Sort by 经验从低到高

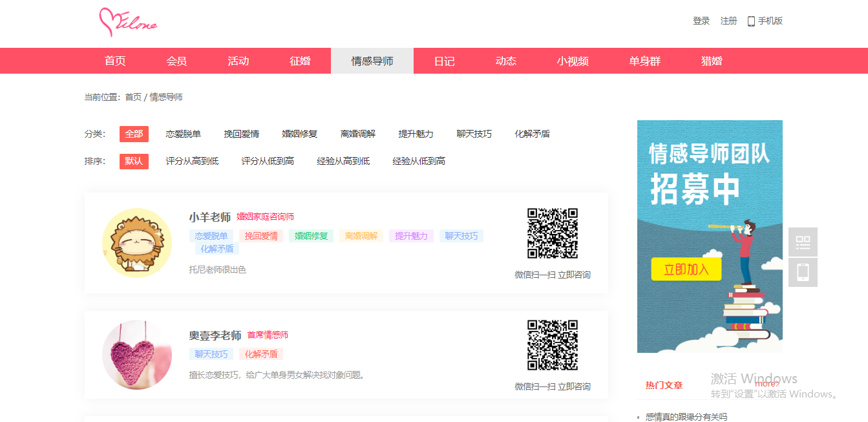point(419,161)
